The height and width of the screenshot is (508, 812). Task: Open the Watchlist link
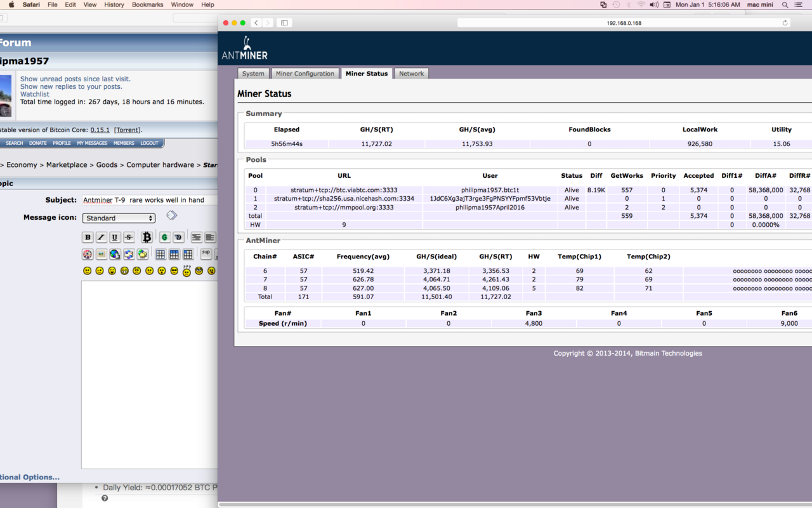point(35,94)
